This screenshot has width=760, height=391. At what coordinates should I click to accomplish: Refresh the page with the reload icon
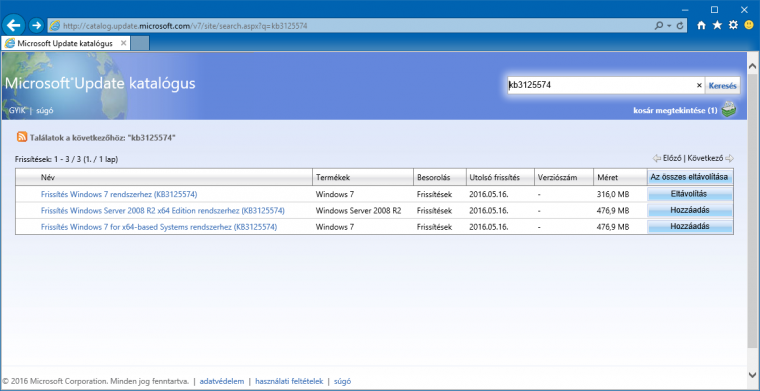pos(680,26)
